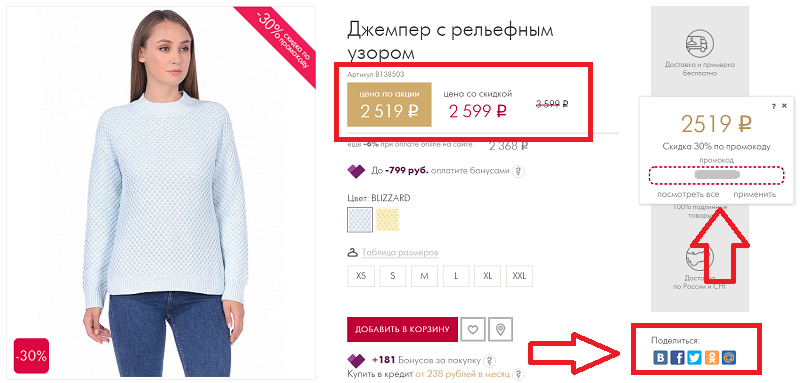Click ДОБАВИТЬ В КОРЗИНУ button
This screenshot has height=383, width=800.
click(x=403, y=329)
